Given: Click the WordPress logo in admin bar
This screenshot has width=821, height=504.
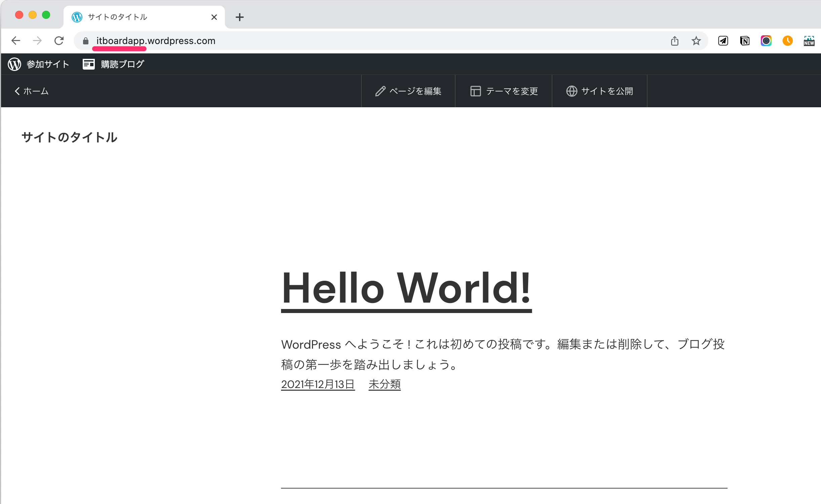Looking at the screenshot, I should 14,64.
